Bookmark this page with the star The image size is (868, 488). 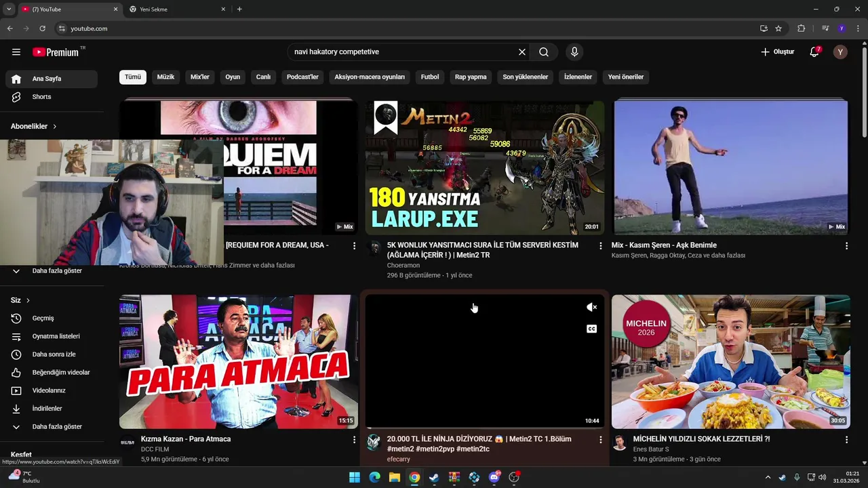coord(778,28)
